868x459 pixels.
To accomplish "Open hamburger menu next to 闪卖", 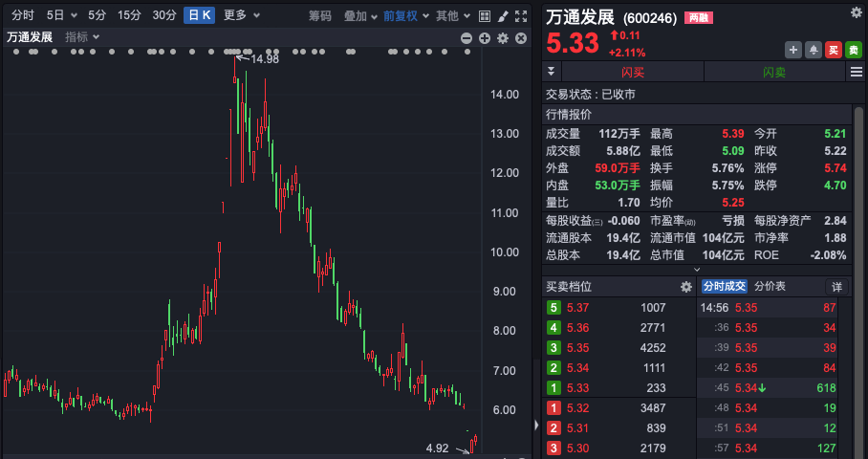I will 857,72.
